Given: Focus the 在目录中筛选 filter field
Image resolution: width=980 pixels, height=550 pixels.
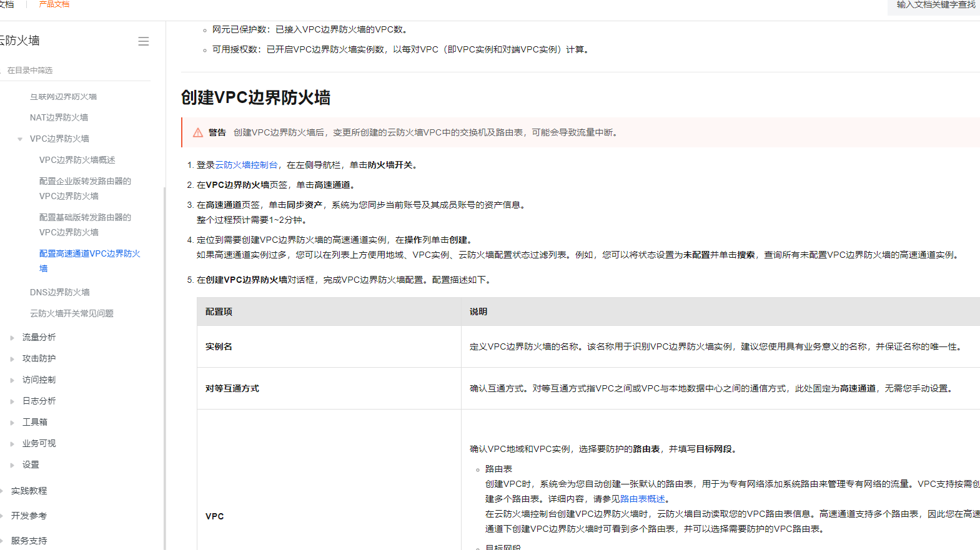Looking at the screenshot, I should tap(75, 71).
